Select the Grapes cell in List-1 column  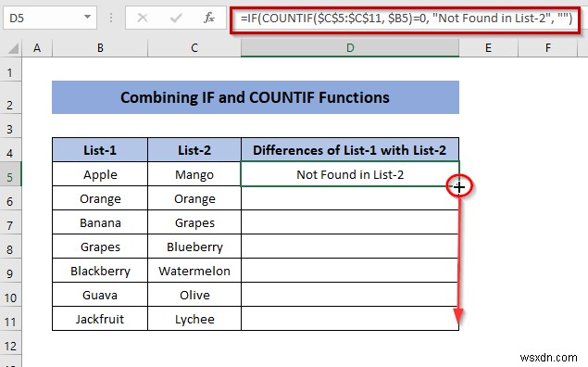tap(100, 247)
